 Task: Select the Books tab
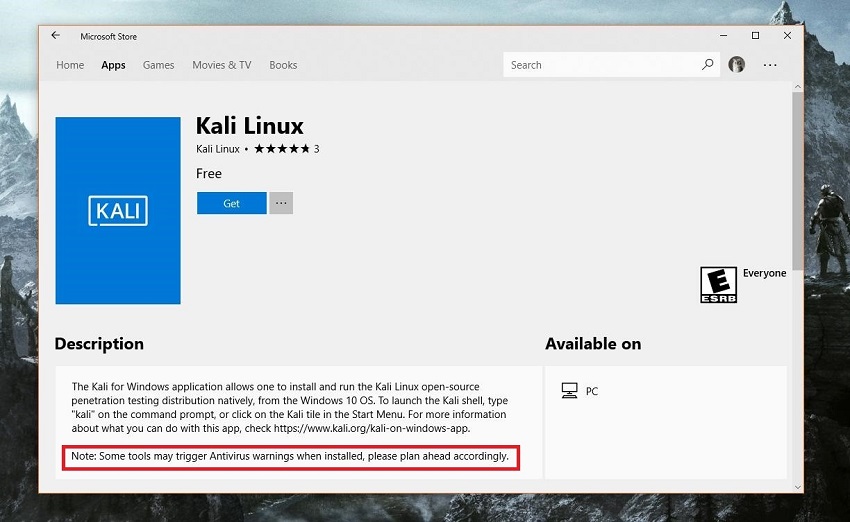283,65
